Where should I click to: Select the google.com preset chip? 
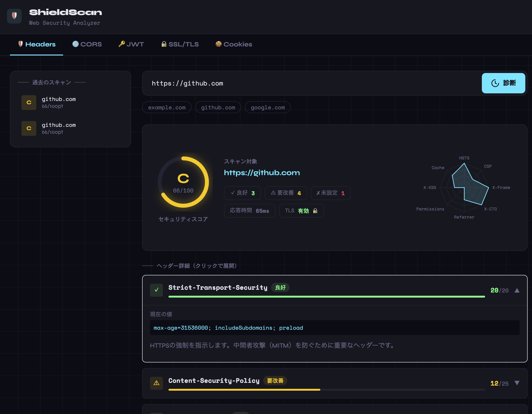[x=267, y=107]
